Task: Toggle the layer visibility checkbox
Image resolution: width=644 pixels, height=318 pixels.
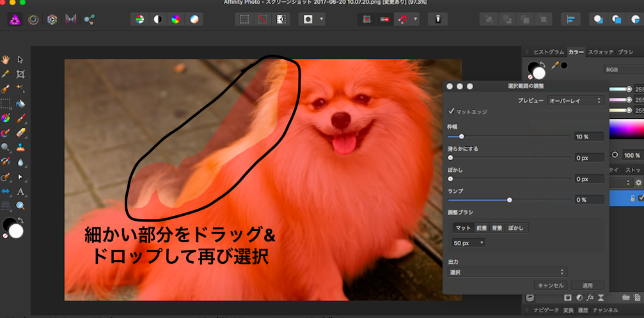Action: tap(641, 199)
